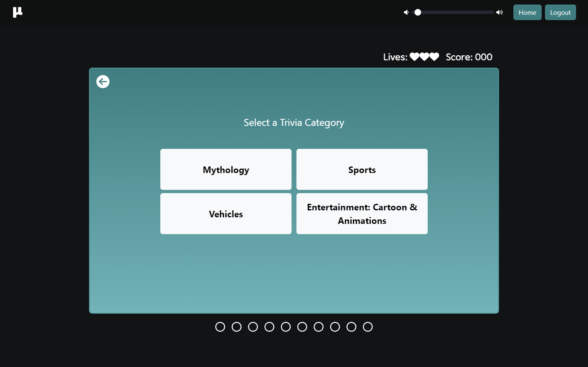588x367 pixels.
Task: Click the last heart life icon
Action: point(434,57)
